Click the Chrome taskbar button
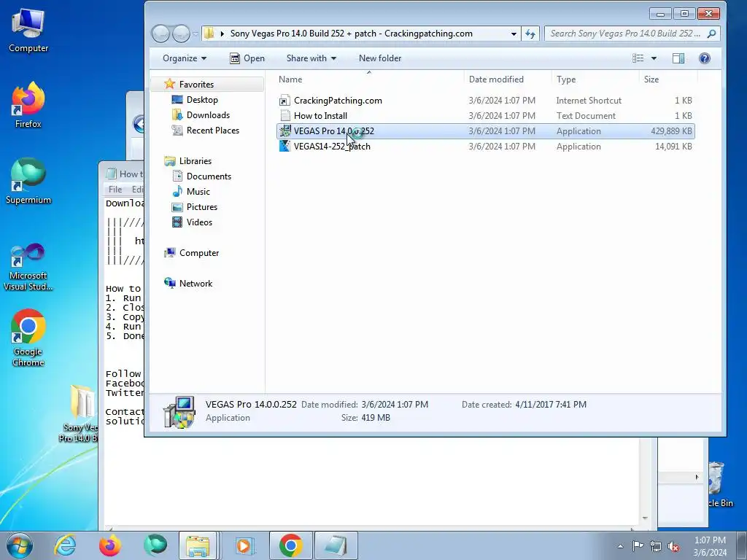Image resolution: width=747 pixels, height=560 pixels. click(290, 545)
